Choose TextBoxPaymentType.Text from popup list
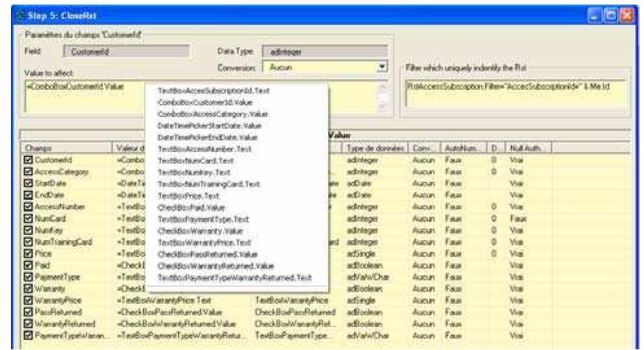The image size is (644, 350). (x=203, y=219)
